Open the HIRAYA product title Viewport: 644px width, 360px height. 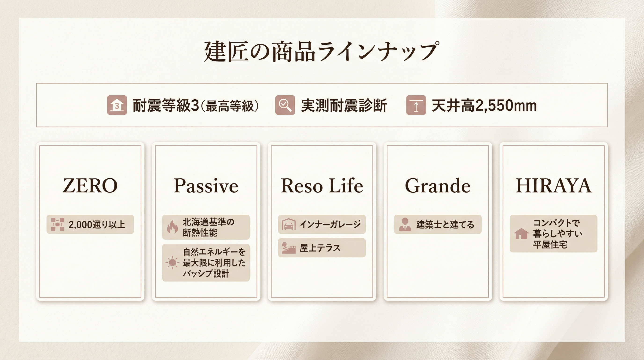553,186
